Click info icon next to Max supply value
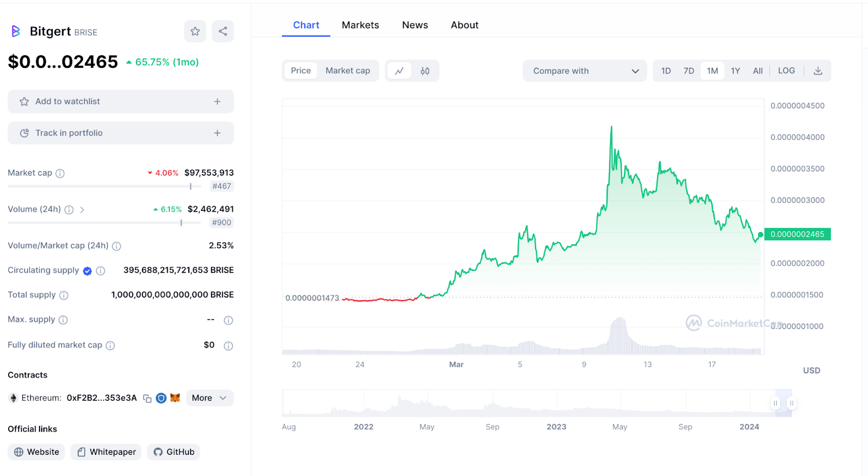This screenshot has height=476, width=868. (x=228, y=320)
